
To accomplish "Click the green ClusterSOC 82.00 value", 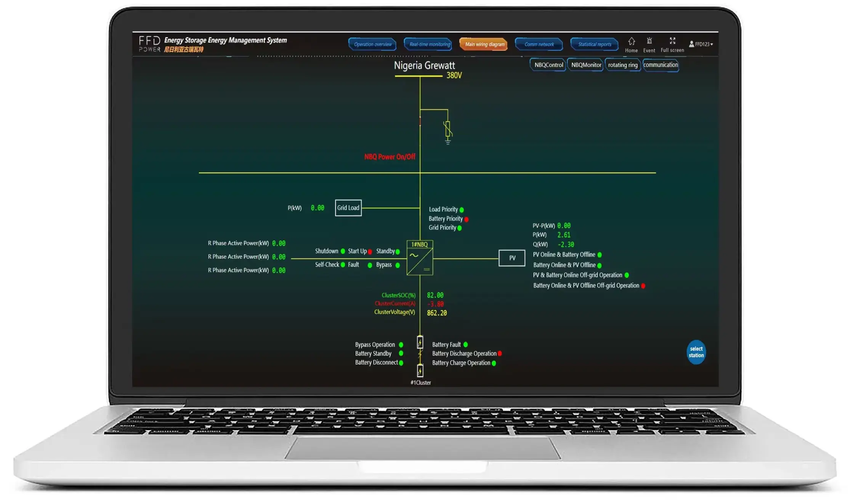I will tap(435, 295).
